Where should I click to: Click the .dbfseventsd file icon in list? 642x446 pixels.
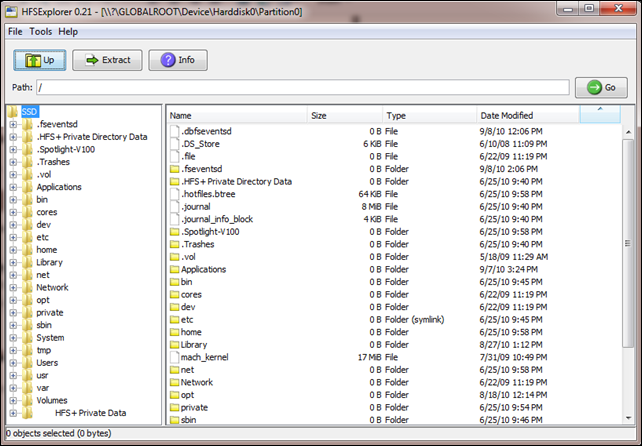point(175,131)
